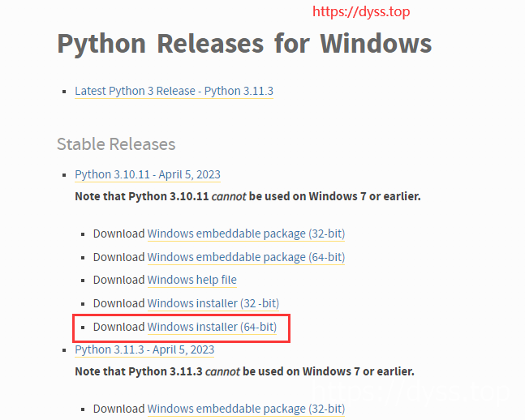Image resolution: width=525 pixels, height=420 pixels.
Task: Click the Python 3.10.11 Windows 7 note
Action: [x=247, y=196]
